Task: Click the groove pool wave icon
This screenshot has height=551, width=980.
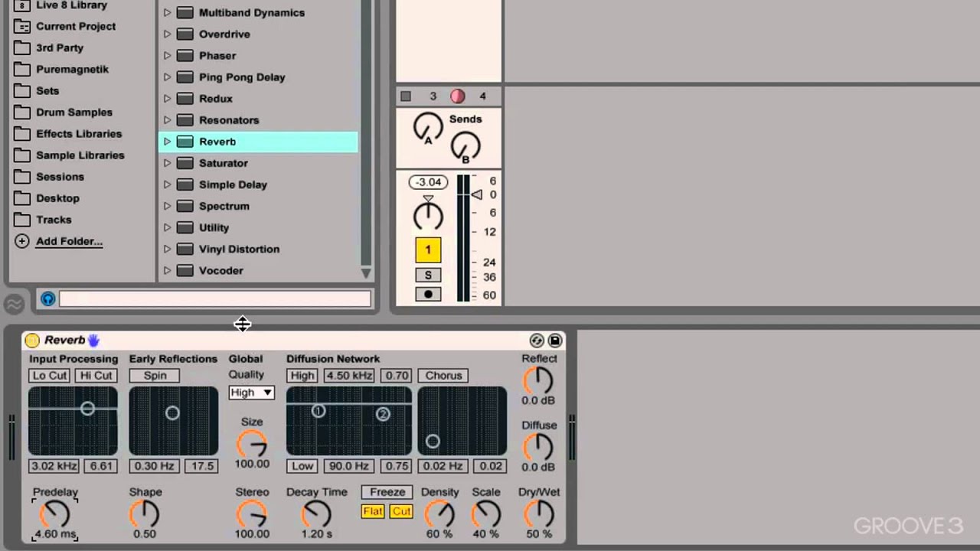Action: [x=14, y=304]
